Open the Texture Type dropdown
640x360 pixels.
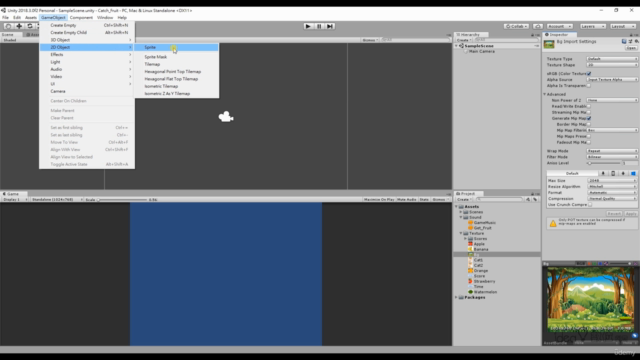[x=612, y=59]
